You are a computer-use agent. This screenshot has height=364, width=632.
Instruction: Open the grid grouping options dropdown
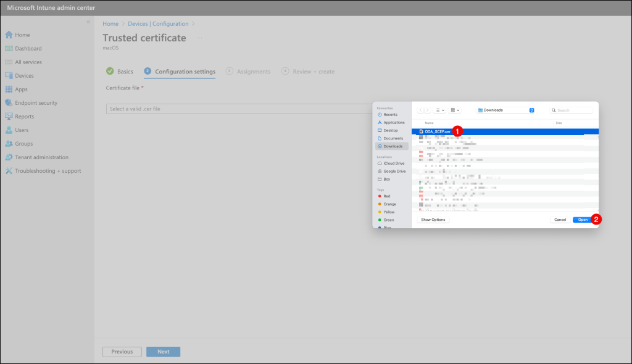click(455, 110)
